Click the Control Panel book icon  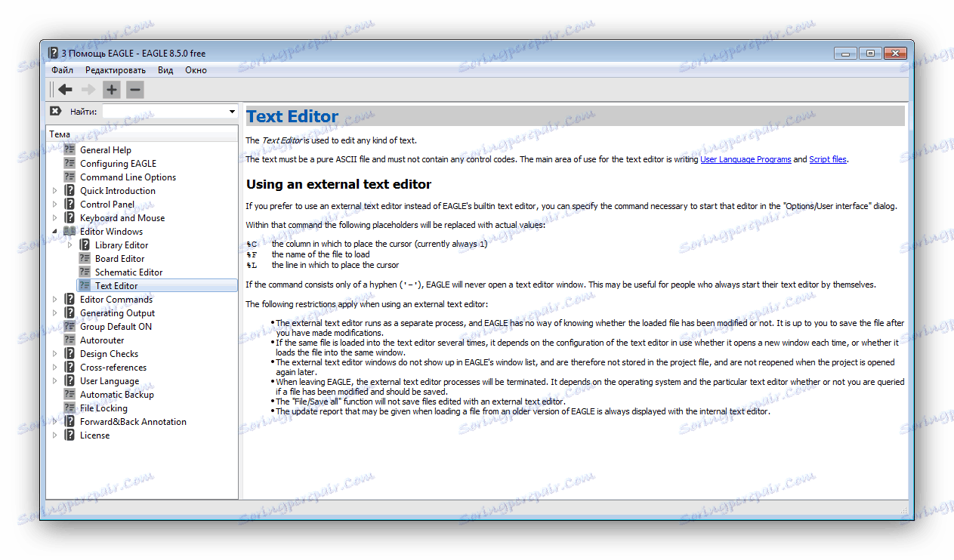tap(69, 204)
